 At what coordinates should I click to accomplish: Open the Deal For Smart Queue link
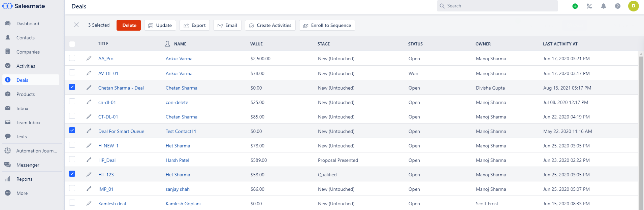tap(121, 131)
